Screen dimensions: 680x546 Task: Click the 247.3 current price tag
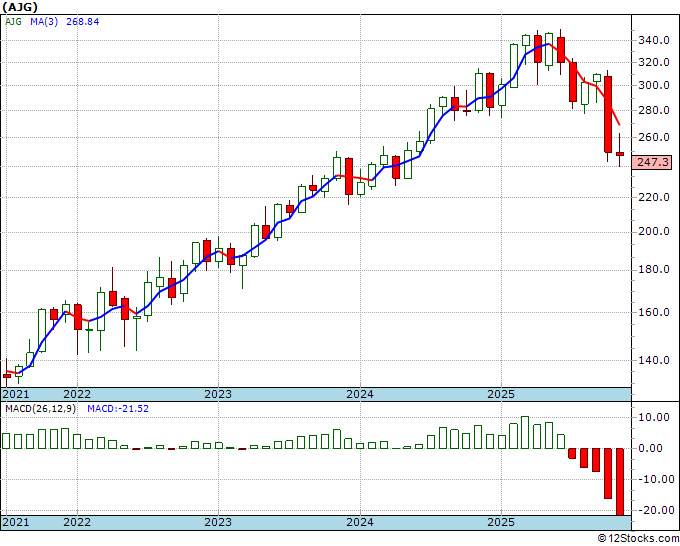[653, 163]
